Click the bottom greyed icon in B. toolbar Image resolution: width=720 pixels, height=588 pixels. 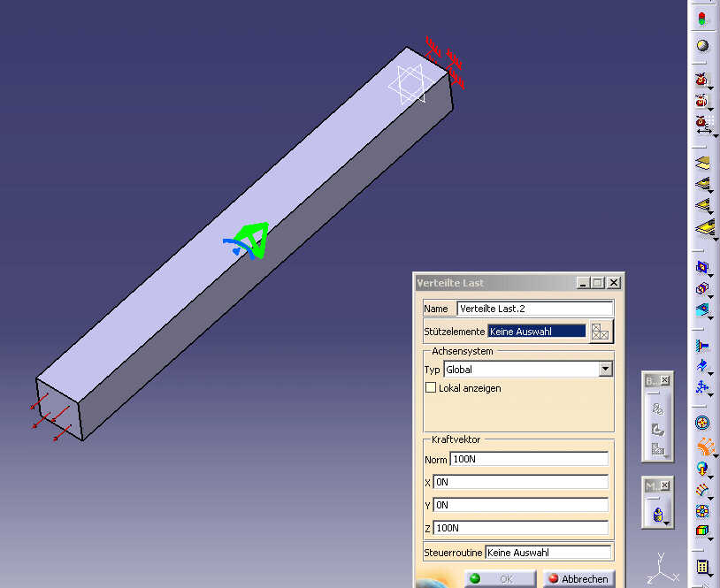pyautogui.click(x=658, y=449)
